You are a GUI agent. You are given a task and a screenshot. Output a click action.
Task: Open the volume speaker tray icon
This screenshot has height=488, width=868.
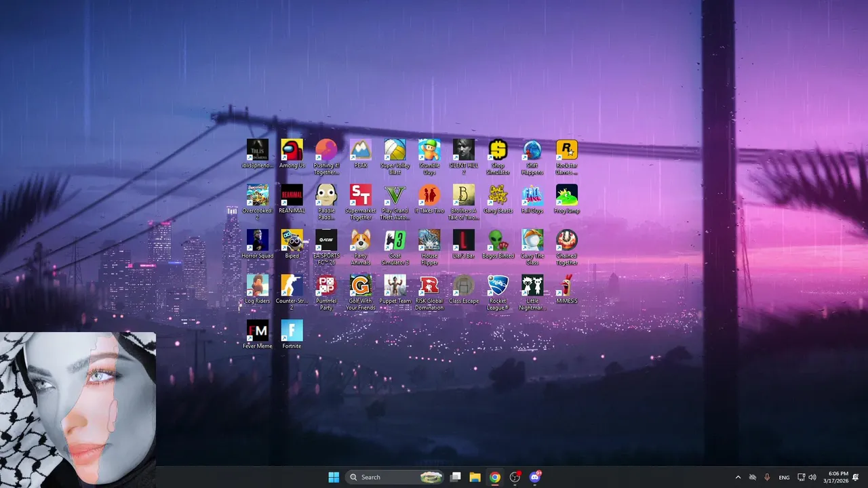pos(812,477)
